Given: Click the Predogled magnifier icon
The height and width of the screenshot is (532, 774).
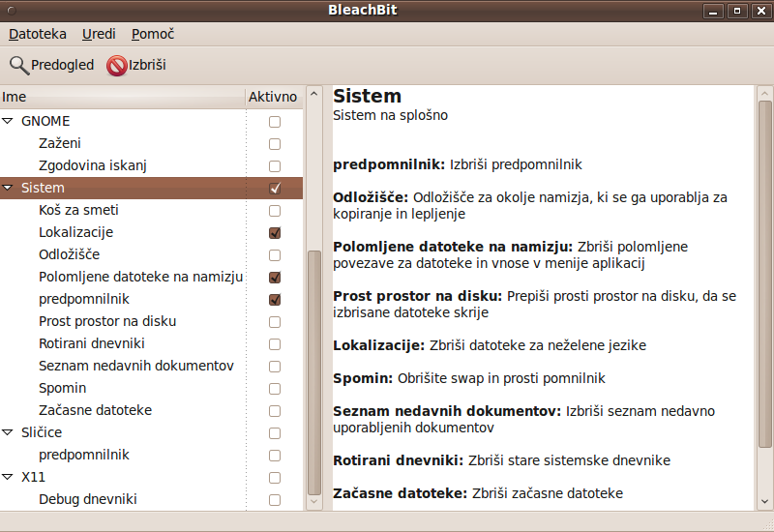Looking at the screenshot, I should (x=19, y=65).
